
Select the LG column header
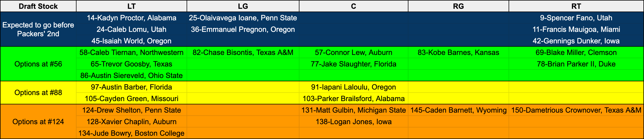(x=243, y=6)
